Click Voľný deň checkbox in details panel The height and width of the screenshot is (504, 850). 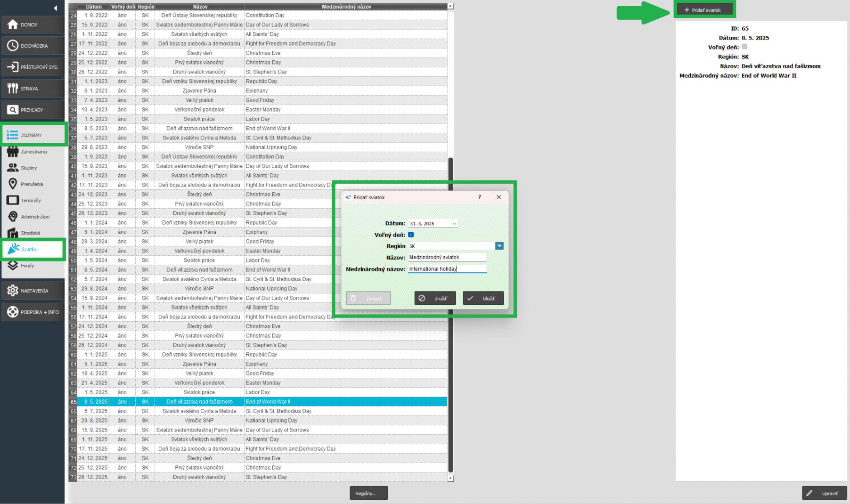tap(744, 47)
